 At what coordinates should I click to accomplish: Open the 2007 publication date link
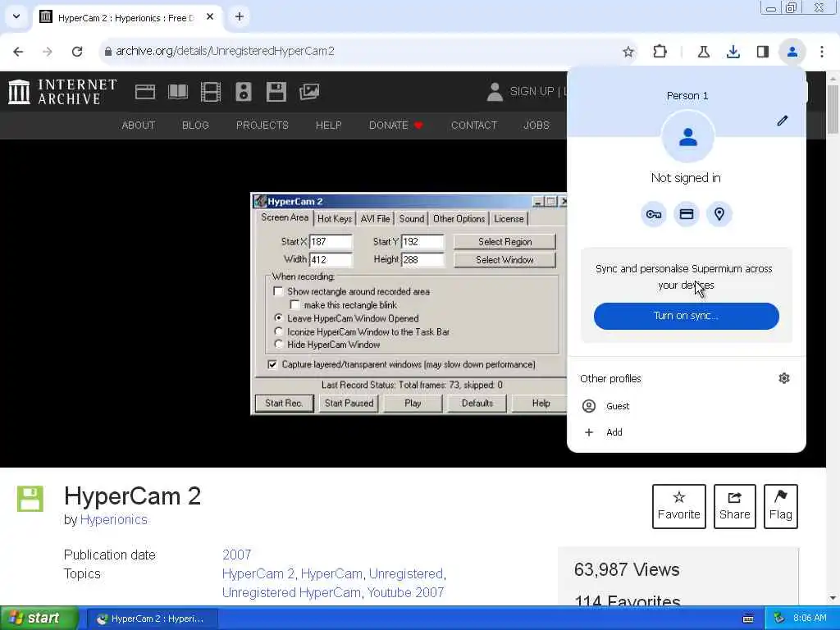(x=237, y=555)
